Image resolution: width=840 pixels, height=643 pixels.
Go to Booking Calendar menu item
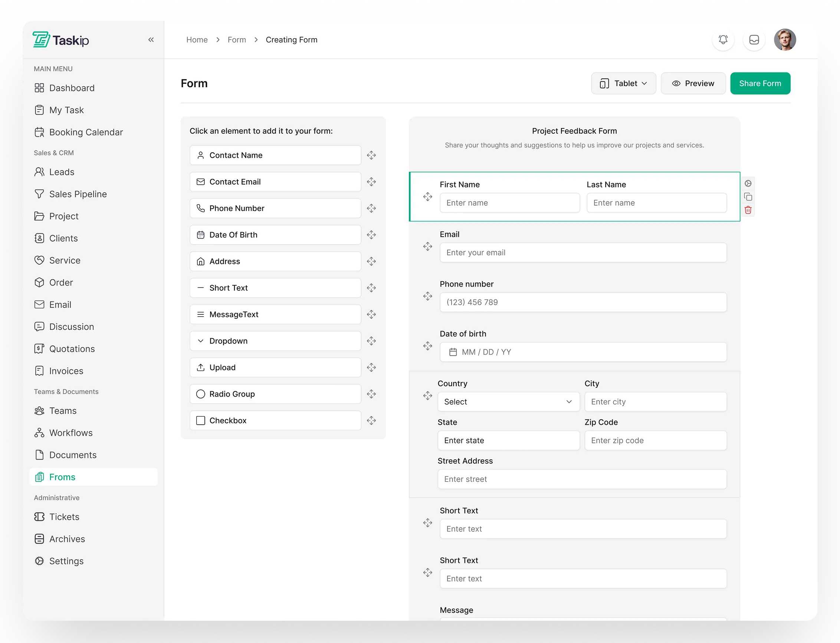(x=86, y=133)
